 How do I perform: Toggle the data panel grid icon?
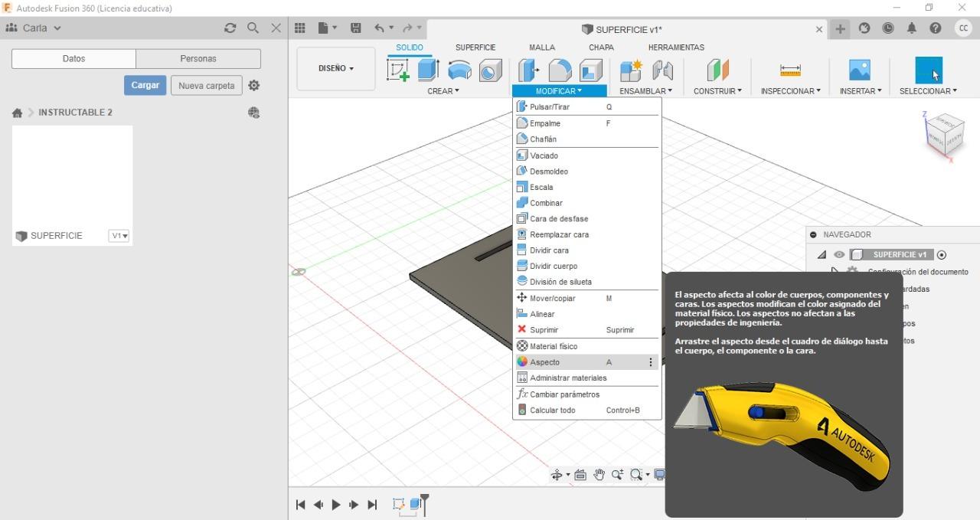(300, 28)
